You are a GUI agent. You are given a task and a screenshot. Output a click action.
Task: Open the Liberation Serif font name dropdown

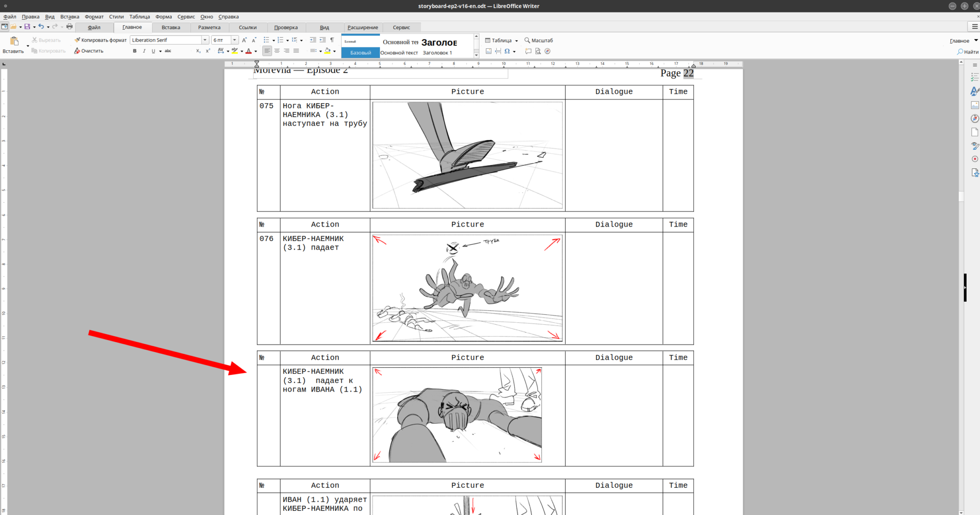[x=205, y=40]
